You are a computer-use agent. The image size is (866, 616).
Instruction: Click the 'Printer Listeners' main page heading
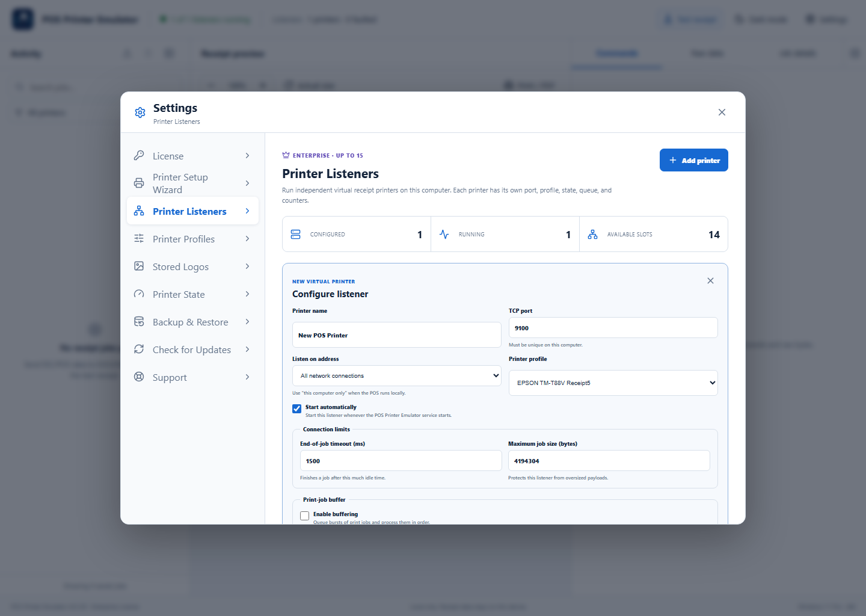(330, 174)
